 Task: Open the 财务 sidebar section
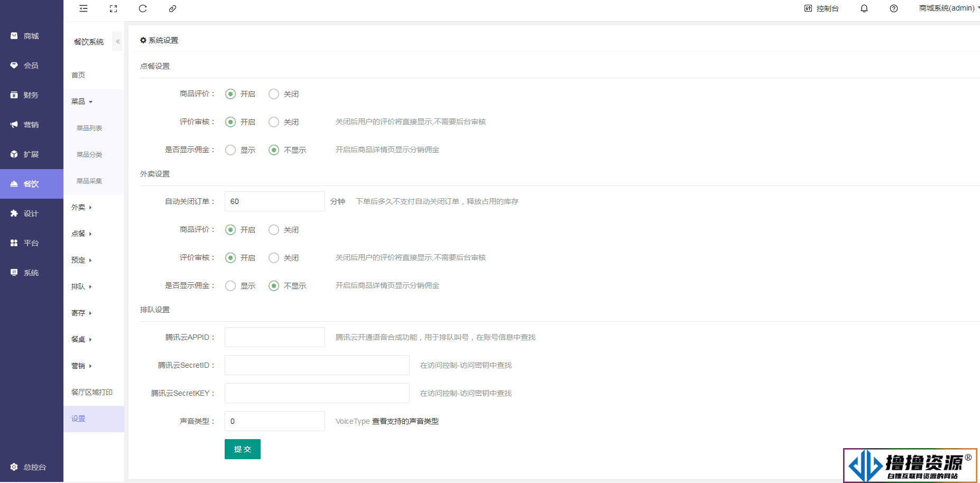pos(32,95)
